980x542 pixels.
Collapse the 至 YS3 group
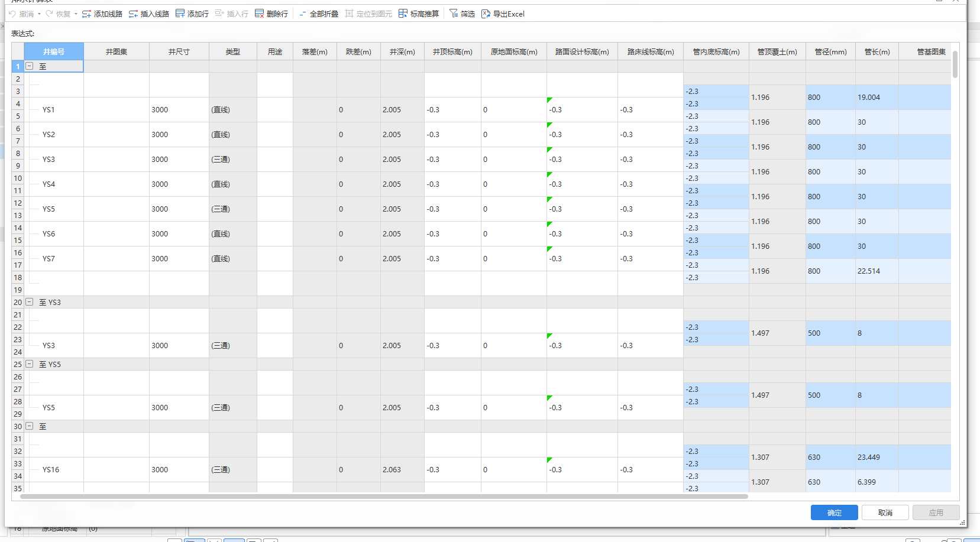coord(30,302)
